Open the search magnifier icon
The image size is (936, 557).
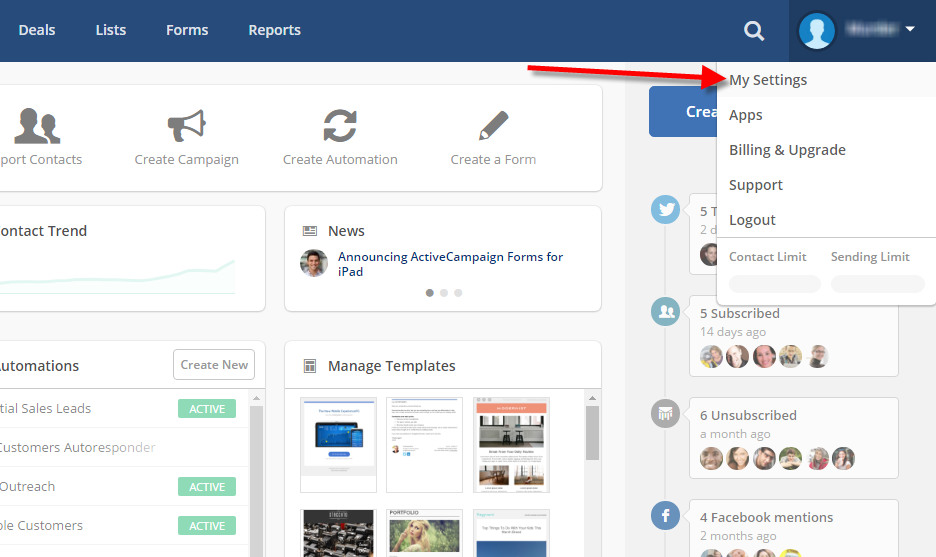[x=754, y=30]
